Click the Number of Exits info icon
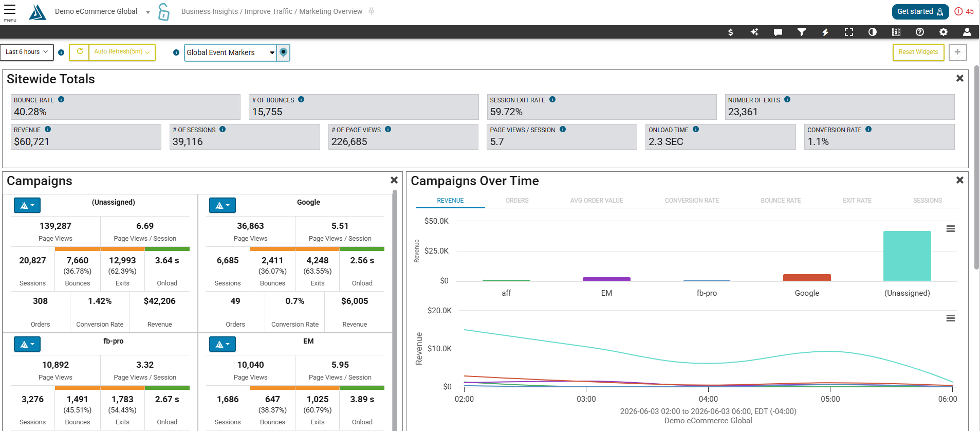This screenshot has width=980, height=431. (787, 99)
